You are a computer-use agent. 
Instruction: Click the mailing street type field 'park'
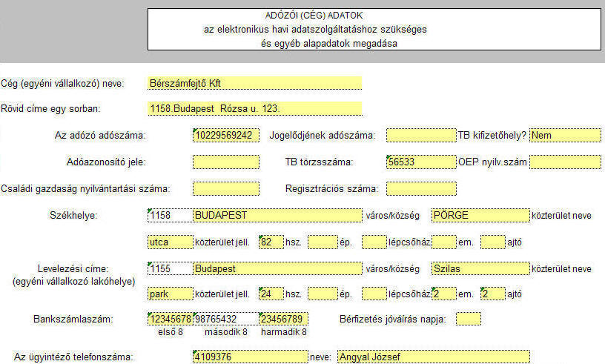[171, 294]
